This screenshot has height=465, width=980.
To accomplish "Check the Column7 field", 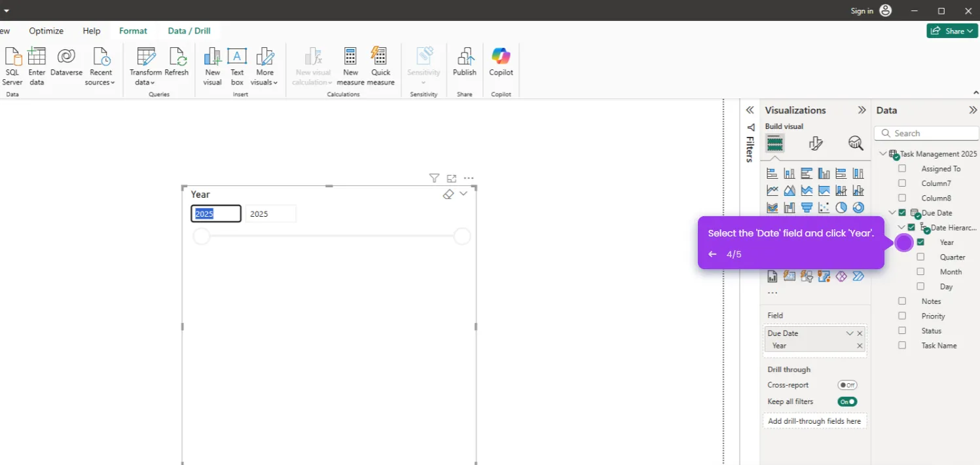I will pyautogui.click(x=902, y=183).
